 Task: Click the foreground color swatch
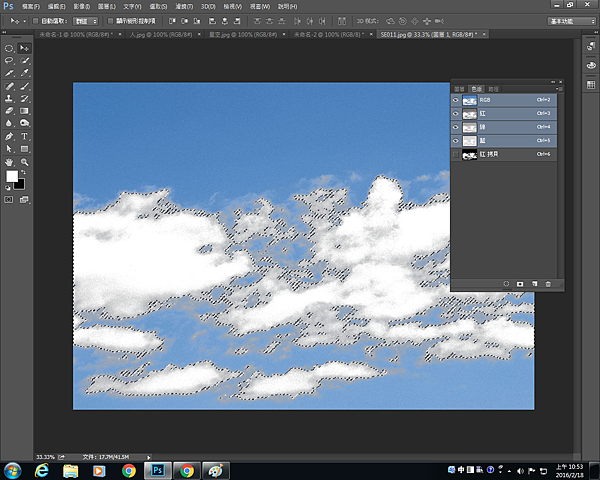coord(12,176)
